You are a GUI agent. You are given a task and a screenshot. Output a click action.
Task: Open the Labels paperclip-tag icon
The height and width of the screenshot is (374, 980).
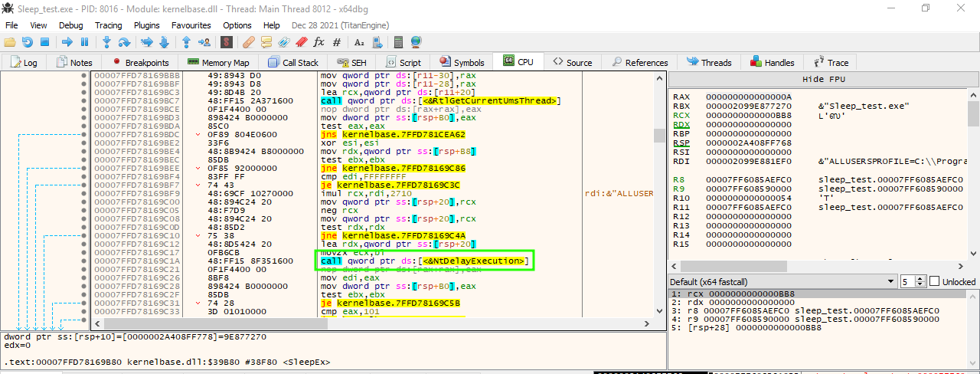tap(283, 41)
